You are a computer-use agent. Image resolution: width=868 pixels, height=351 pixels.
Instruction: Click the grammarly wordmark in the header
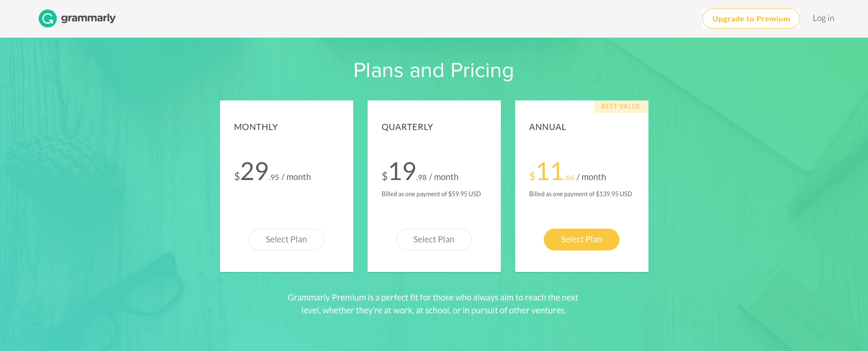[88, 18]
